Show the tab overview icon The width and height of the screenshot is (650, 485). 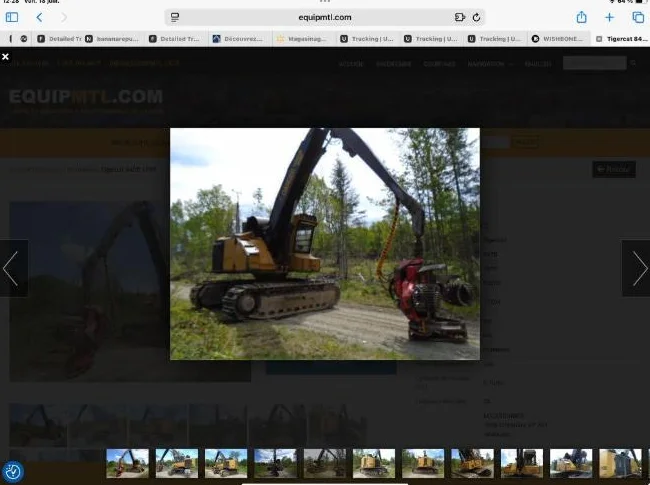pyautogui.click(x=638, y=17)
